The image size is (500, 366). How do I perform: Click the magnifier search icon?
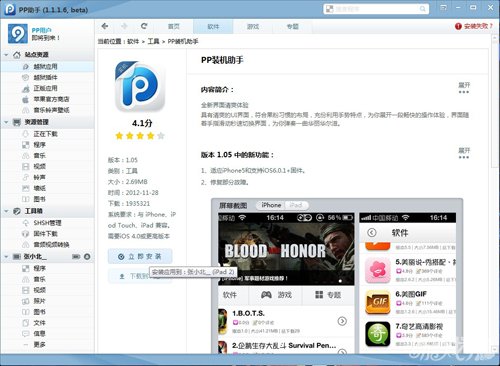423,9
